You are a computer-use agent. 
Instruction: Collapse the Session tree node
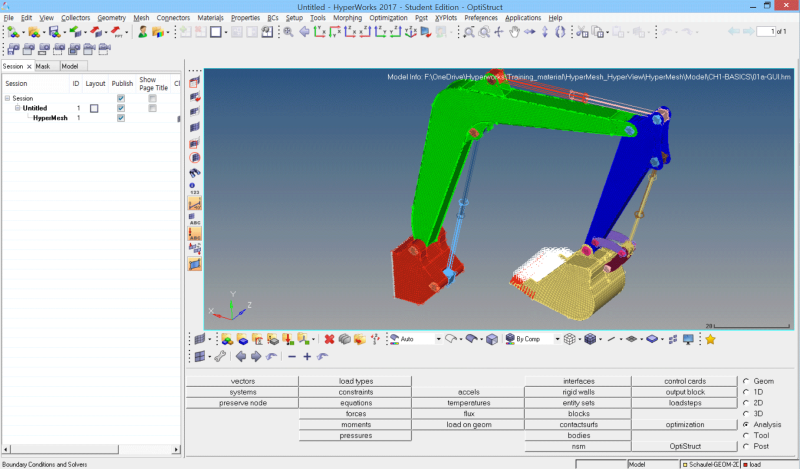coord(7,98)
